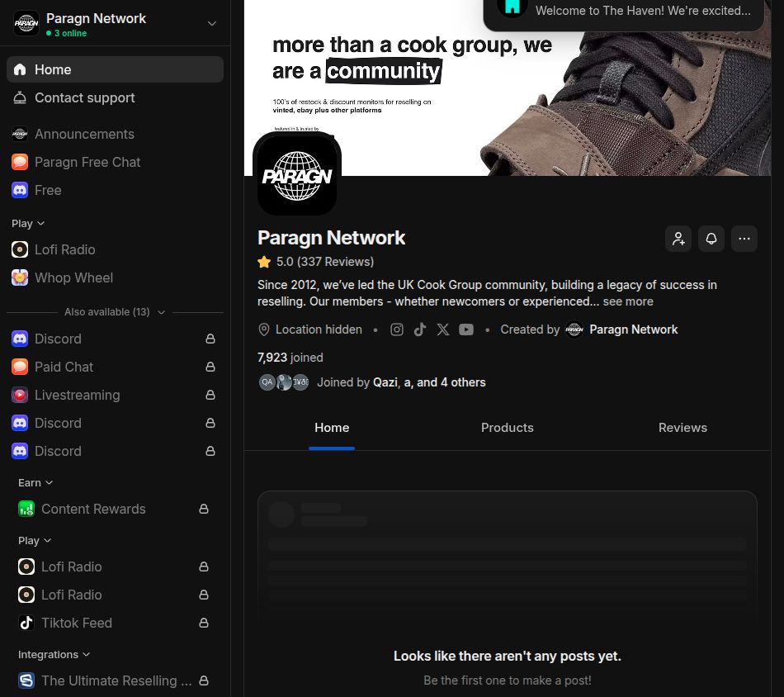Viewport: 784px width, 697px height.
Task: Collapse the second Play section
Action: [x=35, y=541]
